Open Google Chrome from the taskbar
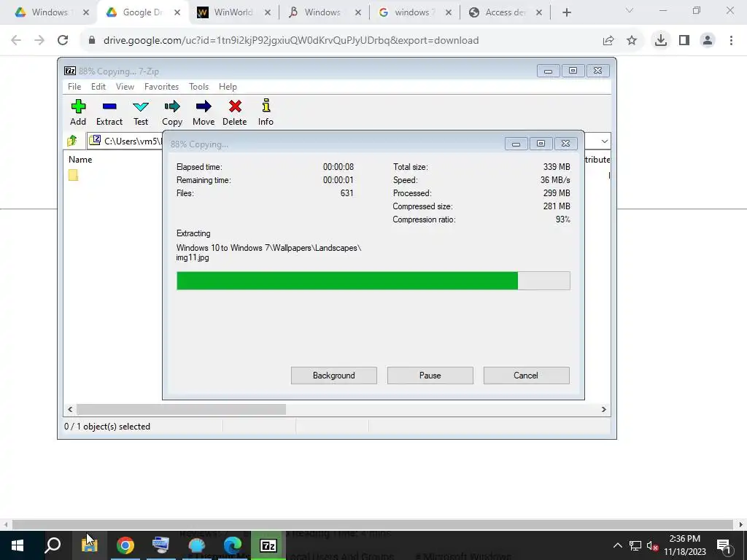 125,545
